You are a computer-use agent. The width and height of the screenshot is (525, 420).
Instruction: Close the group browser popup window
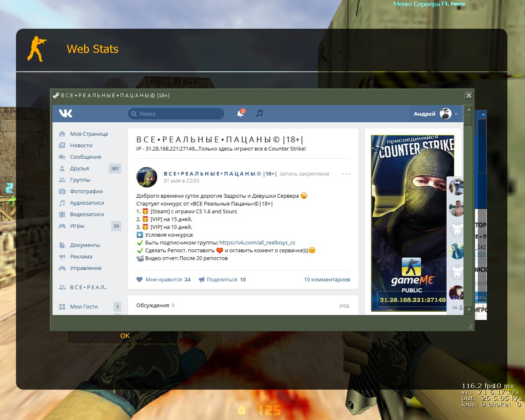(468, 95)
